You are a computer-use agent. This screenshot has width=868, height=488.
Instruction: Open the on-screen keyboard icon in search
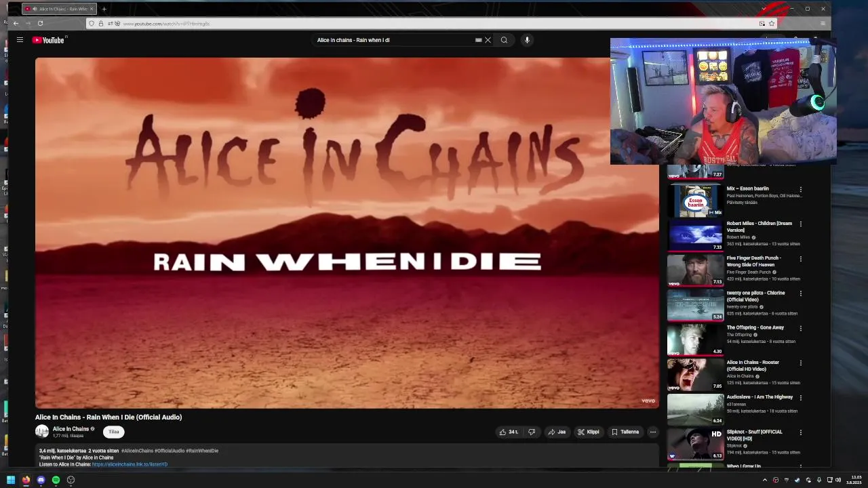[x=478, y=40]
